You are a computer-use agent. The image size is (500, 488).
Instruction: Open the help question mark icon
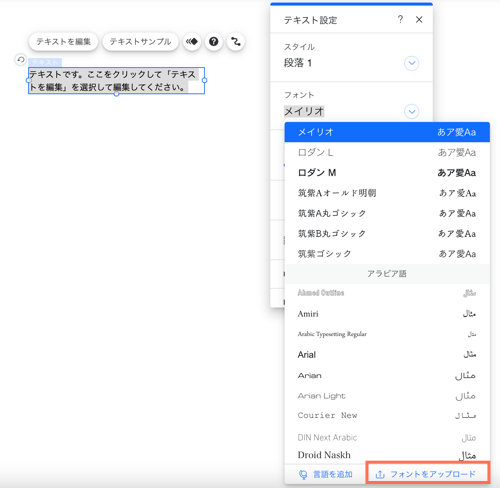coord(214,42)
